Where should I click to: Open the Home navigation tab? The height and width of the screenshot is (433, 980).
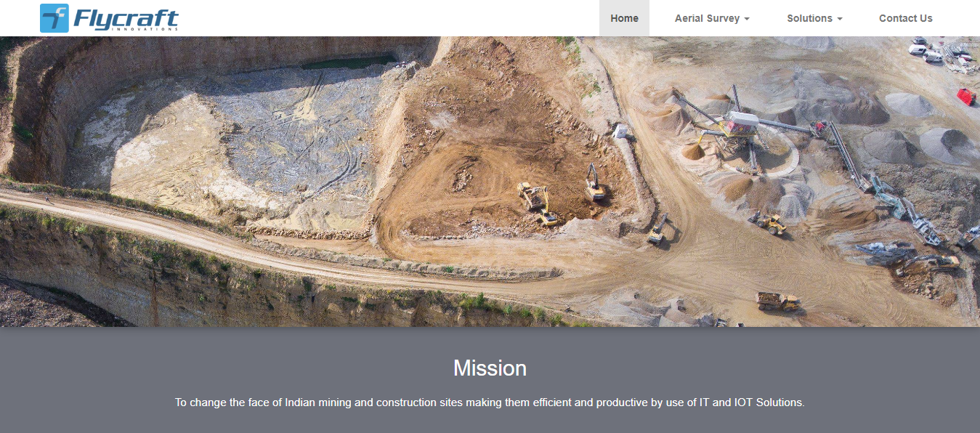[624, 18]
